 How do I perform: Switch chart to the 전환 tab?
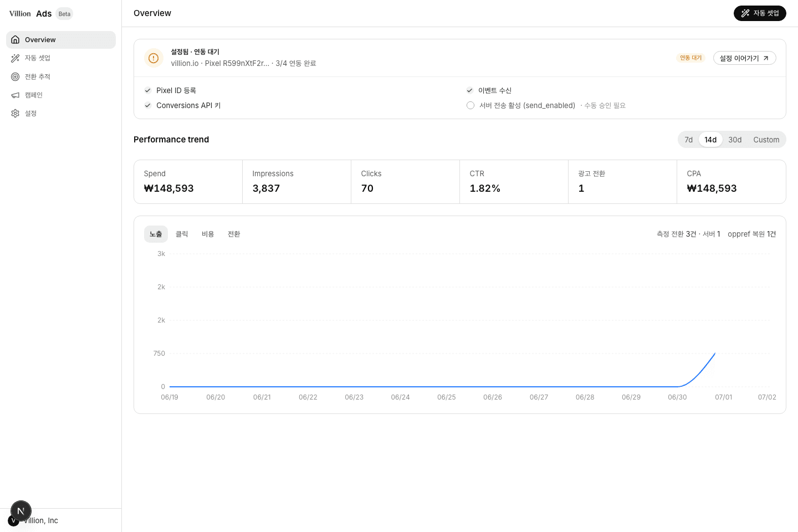click(234, 234)
